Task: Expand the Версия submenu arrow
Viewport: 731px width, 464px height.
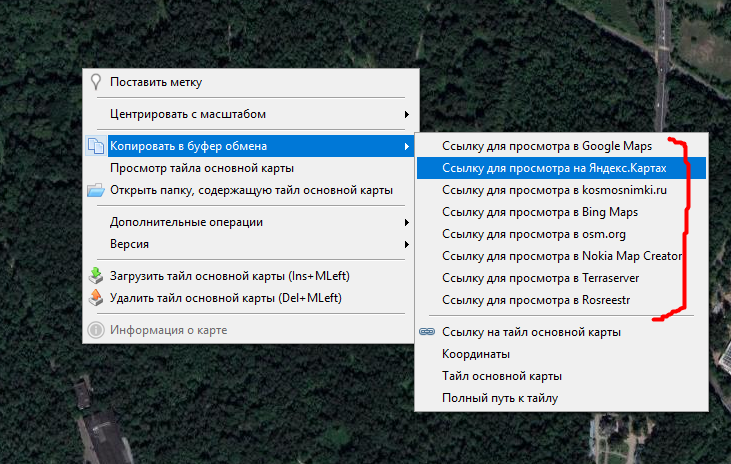Action: point(406,244)
